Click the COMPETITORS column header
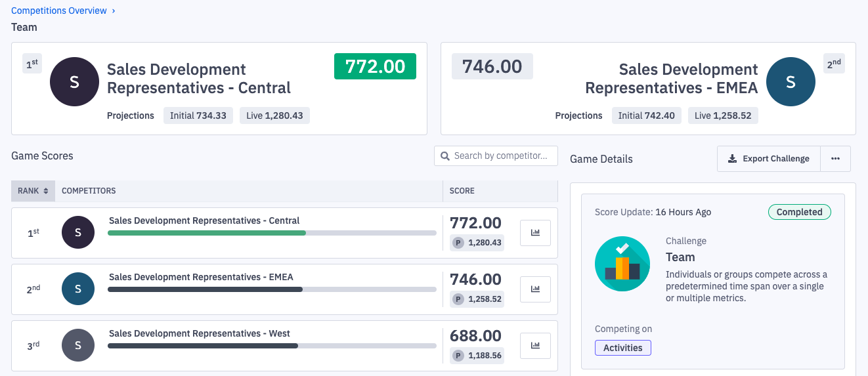 point(89,191)
